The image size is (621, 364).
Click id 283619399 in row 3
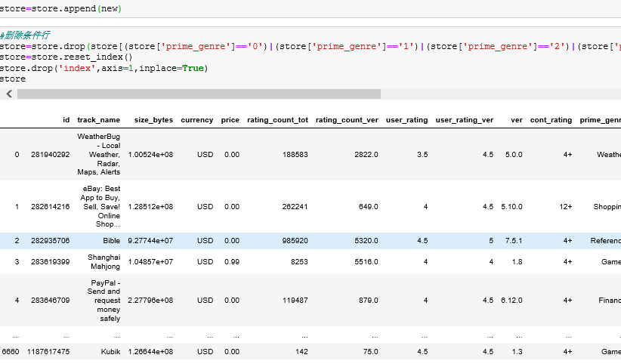tap(51, 262)
